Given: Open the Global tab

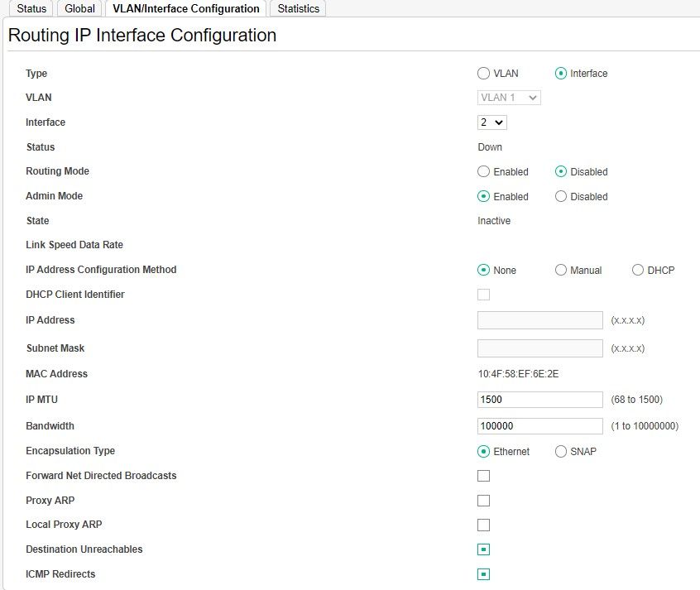Looking at the screenshot, I should pos(79,8).
